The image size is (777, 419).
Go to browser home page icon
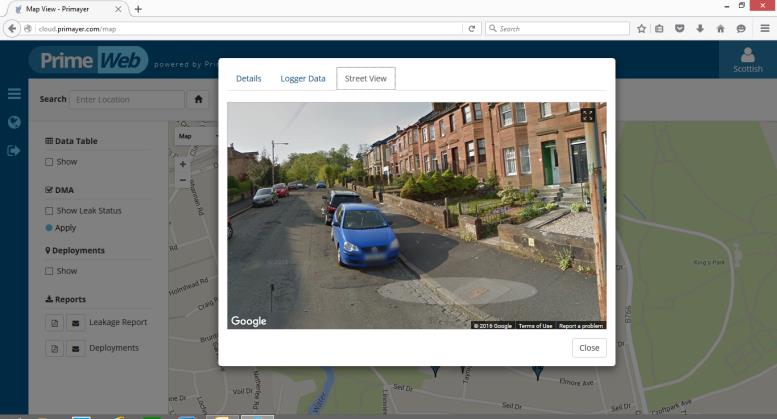click(721, 29)
